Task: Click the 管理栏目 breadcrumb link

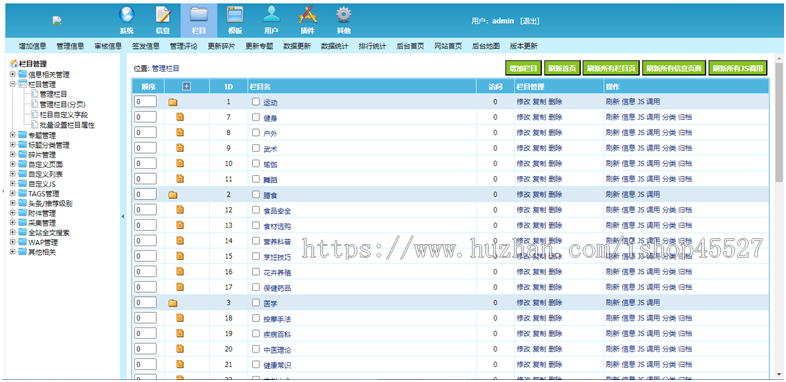Action: [165, 68]
